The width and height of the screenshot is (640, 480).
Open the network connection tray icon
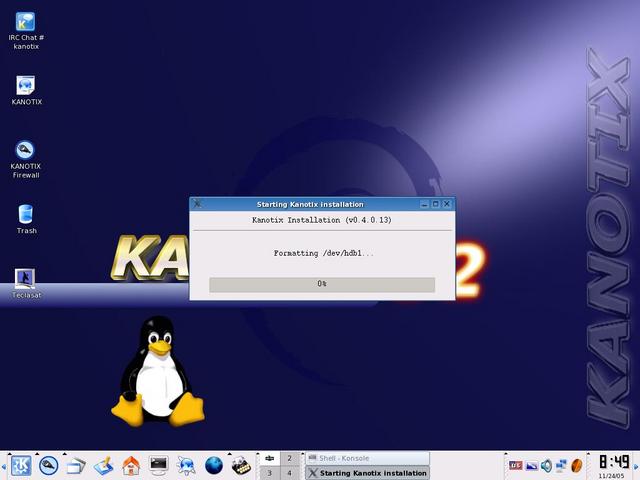(x=561, y=465)
